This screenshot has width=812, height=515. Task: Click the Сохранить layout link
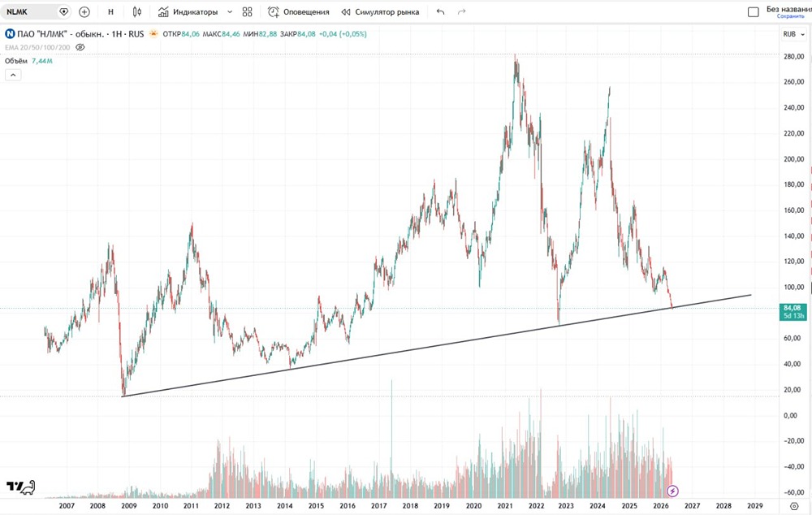click(790, 16)
